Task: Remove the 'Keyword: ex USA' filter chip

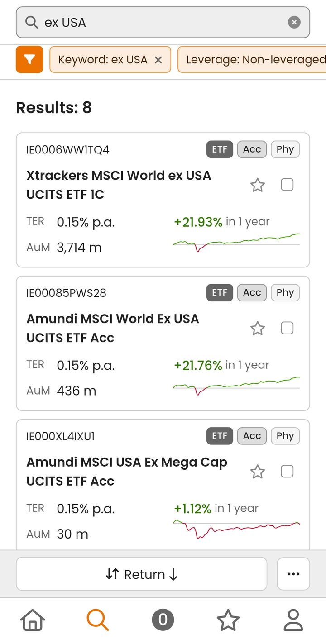Action: (x=158, y=60)
